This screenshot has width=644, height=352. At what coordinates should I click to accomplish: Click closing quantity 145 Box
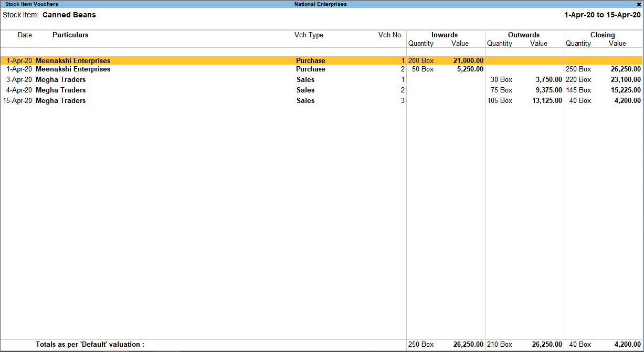[578, 90]
